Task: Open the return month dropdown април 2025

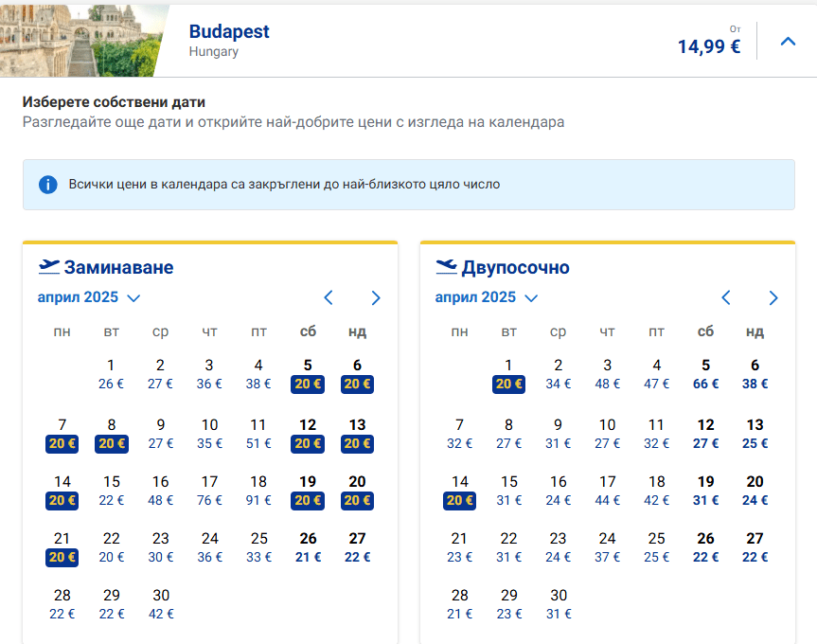Action: [487, 297]
